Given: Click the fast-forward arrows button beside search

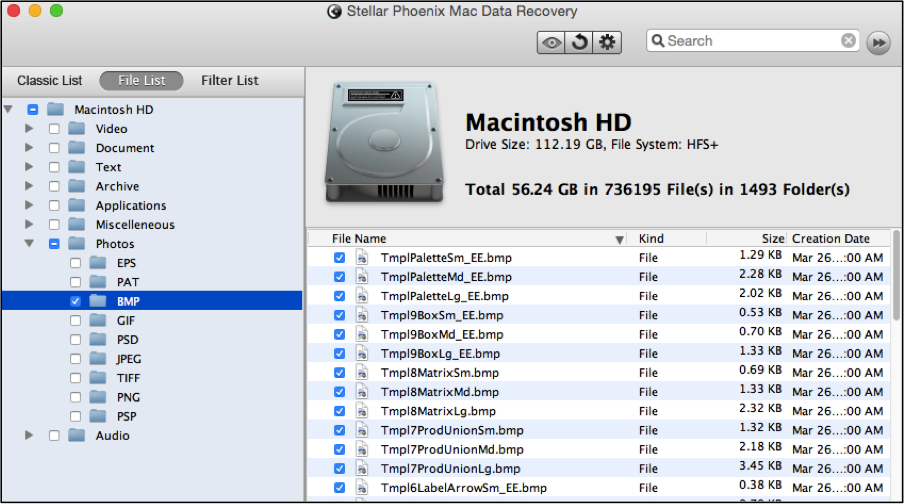Looking at the screenshot, I should tap(879, 43).
